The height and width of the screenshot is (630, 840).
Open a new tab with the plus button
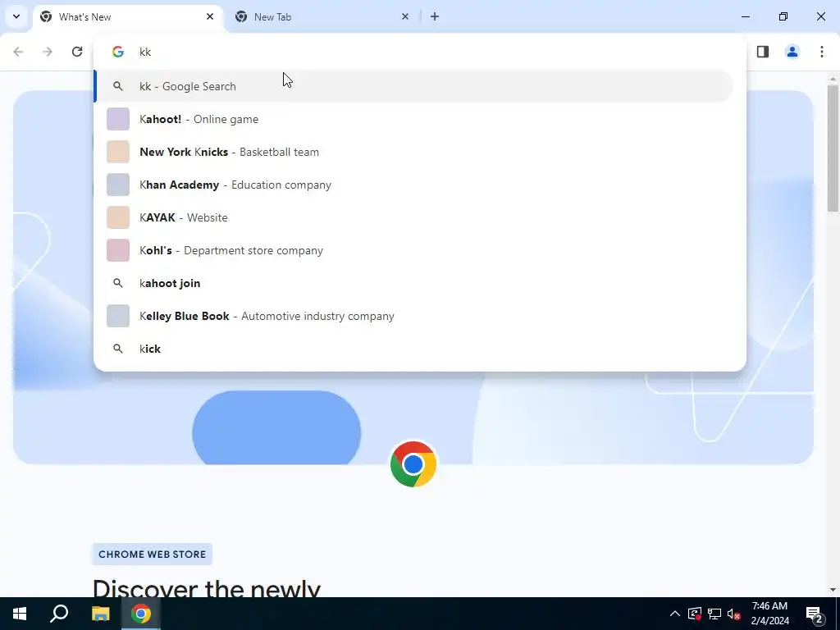tap(435, 16)
